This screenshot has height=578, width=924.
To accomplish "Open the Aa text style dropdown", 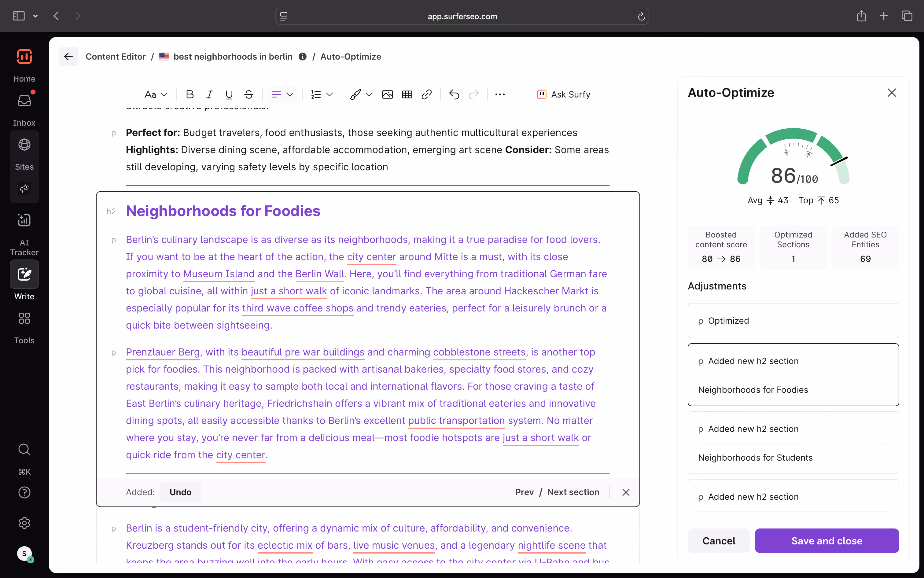I will click(156, 94).
